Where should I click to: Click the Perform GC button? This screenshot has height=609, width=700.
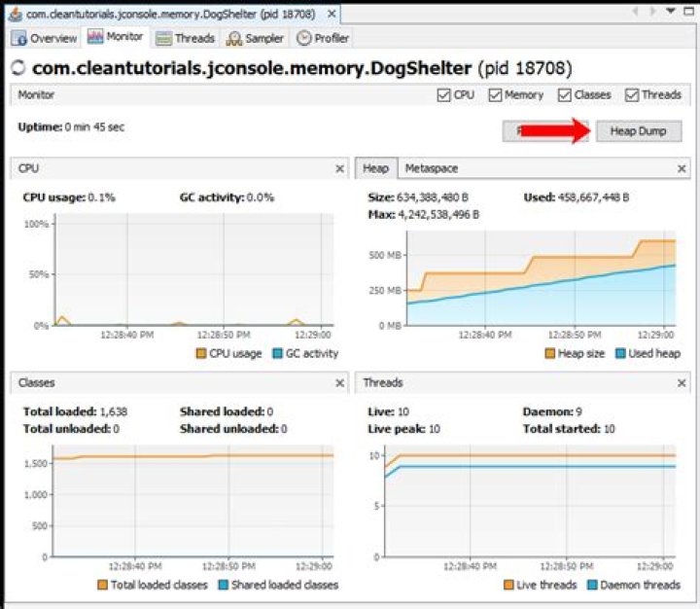[533, 131]
